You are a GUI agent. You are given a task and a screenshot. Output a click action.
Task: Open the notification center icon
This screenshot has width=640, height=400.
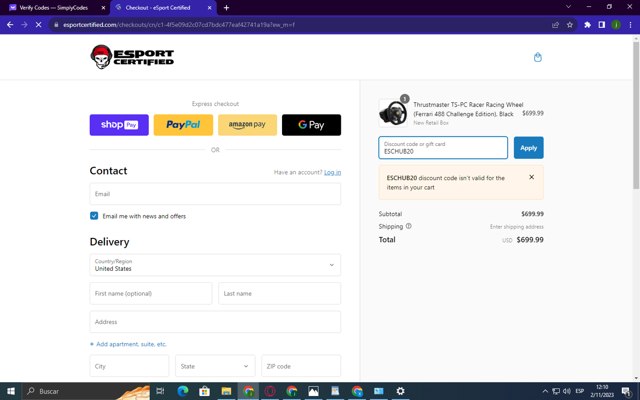(x=626, y=392)
